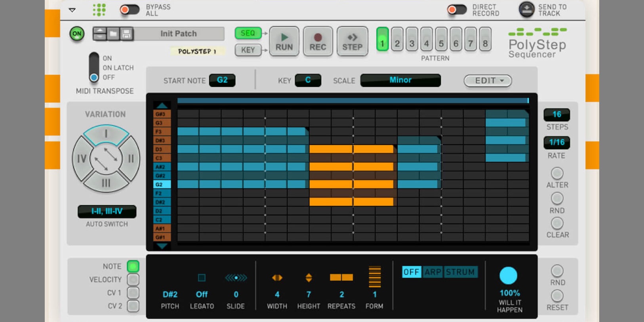Switch to STRUM mode
This screenshot has height=322, width=644.
pyautogui.click(x=460, y=272)
